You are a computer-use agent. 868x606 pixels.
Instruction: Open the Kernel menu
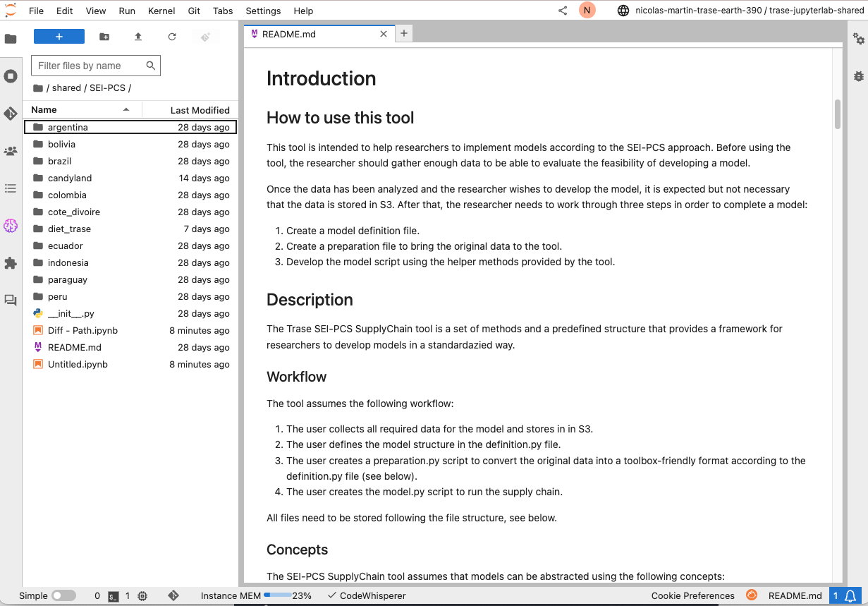[161, 11]
